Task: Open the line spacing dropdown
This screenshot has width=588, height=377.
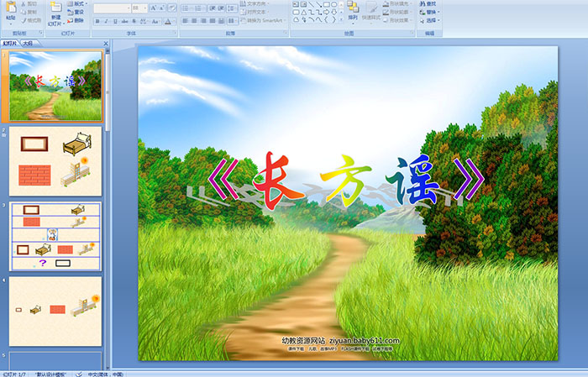Action: click(x=232, y=8)
